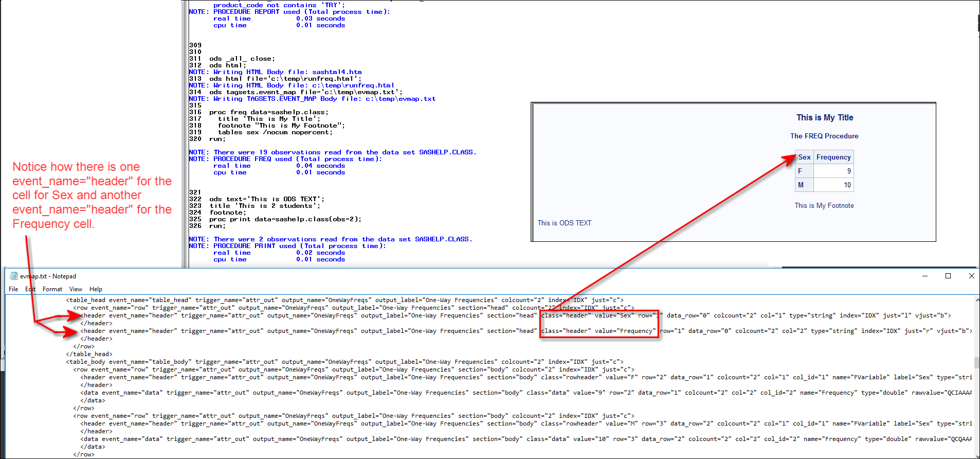The height and width of the screenshot is (459, 980).
Task: Click 'This is My Footnote' in HTML output
Action: pos(824,206)
